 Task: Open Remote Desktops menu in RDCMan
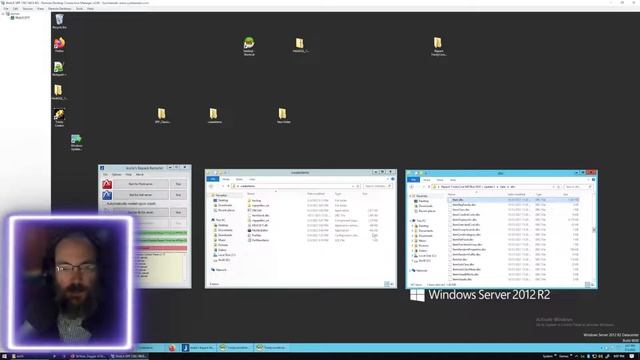[x=60, y=8]
